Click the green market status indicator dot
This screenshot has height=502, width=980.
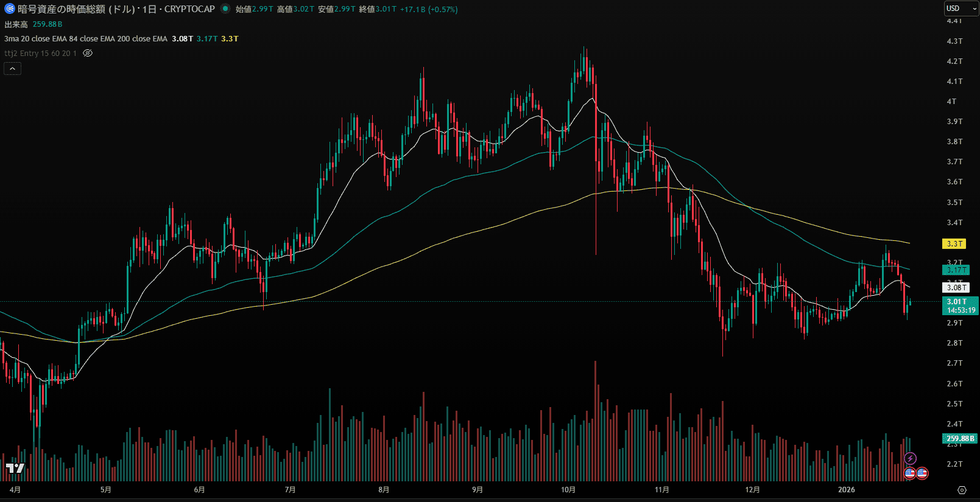tap(225, 9)
